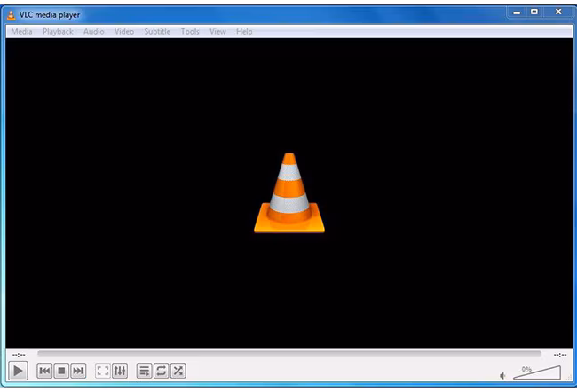
Task: Start playback with the Play button
Action: (x=18, y=371)
